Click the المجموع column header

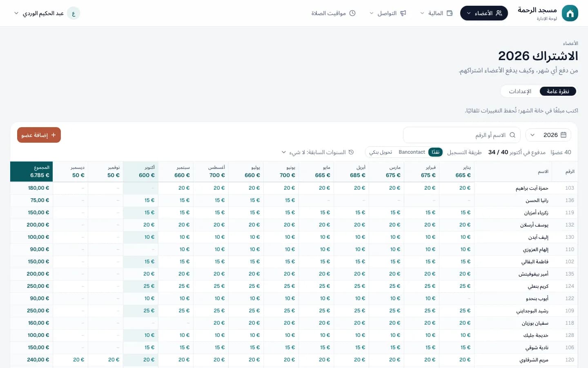point(31,171)
